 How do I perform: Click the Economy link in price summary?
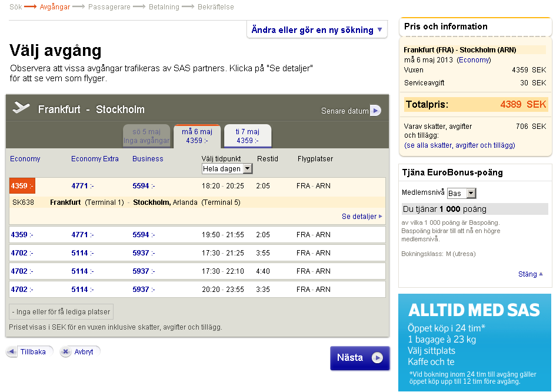point(474,60)
